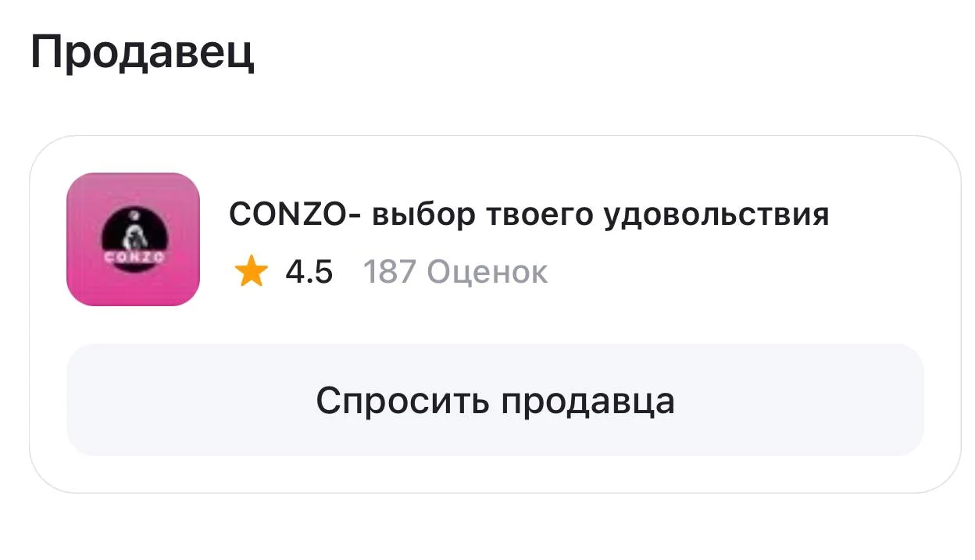Click CONZO- at start of seller name

(x=295, y=214)
